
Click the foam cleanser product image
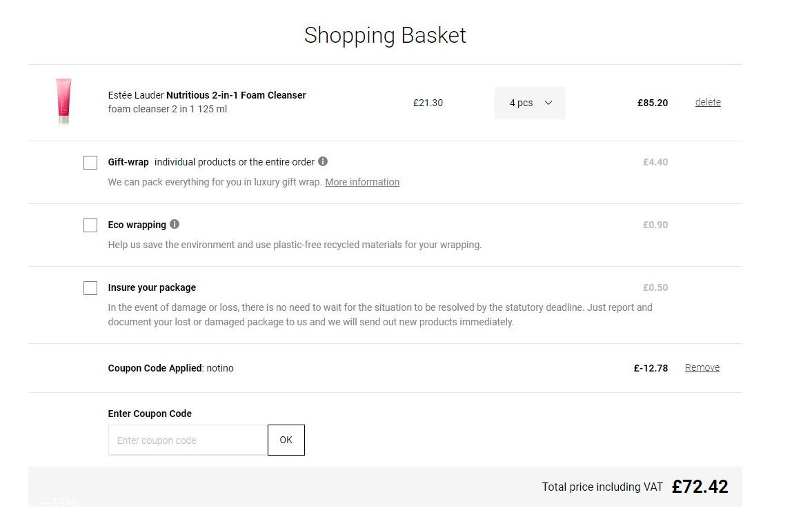pos(63,101)
